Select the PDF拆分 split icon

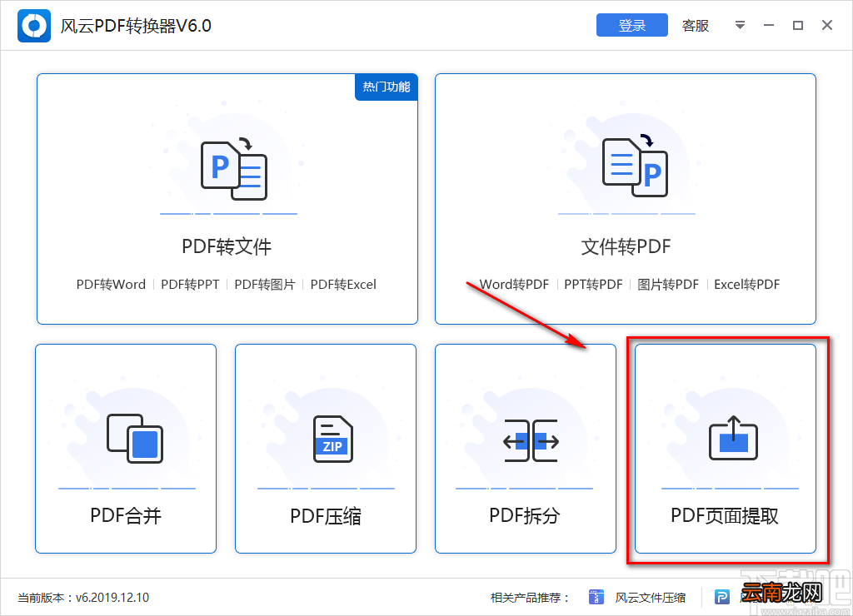click(531, 440)
